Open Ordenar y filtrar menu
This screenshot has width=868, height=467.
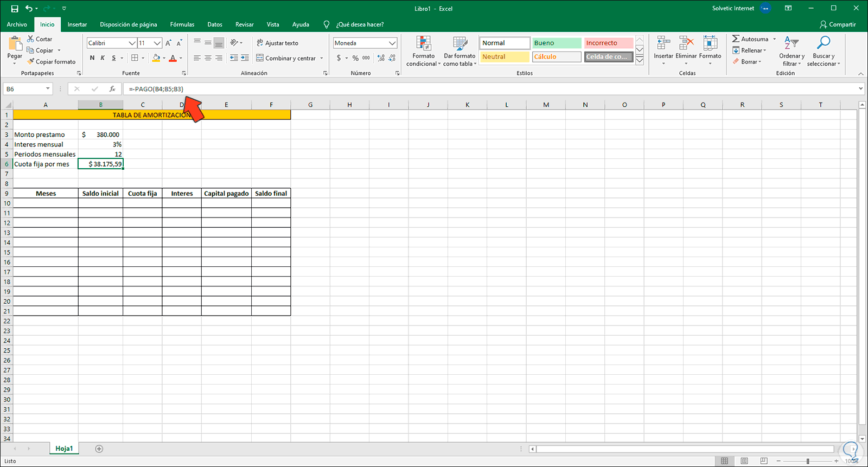click(x=792, y=52)
